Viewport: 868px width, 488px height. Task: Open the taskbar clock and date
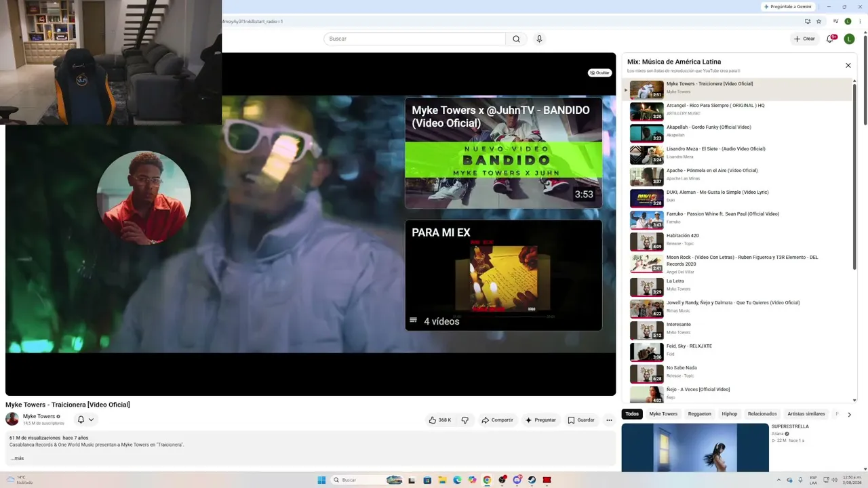pyautogui.click(x=852, y=480)
